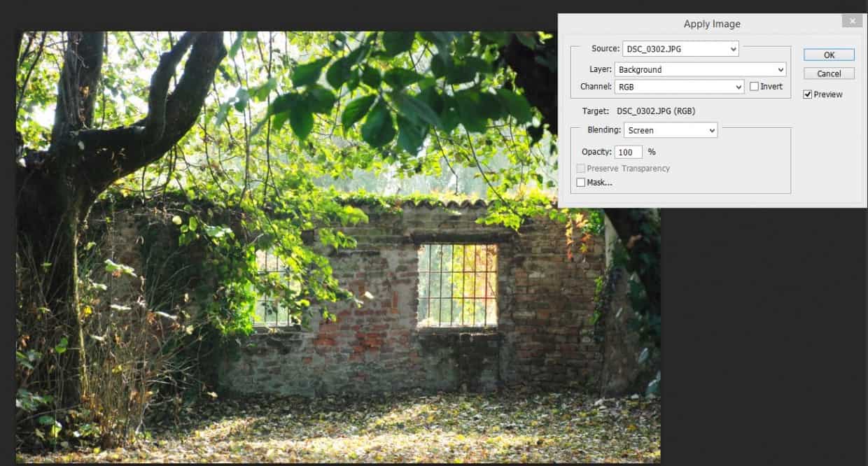The height and width of the screenshot is (466, 868).
Task: Close the Apply Image dialog window
Action: [852, 22]
